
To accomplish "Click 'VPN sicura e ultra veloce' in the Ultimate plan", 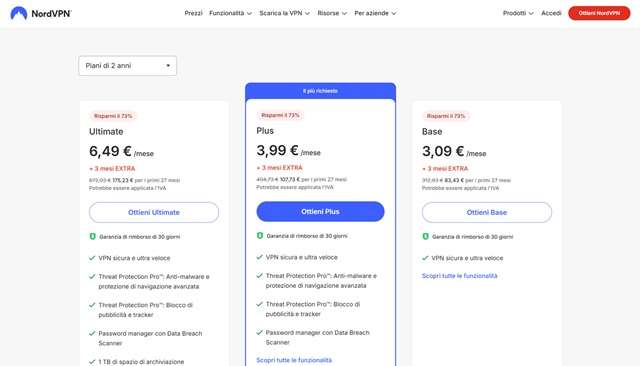I will click(134, 258).
